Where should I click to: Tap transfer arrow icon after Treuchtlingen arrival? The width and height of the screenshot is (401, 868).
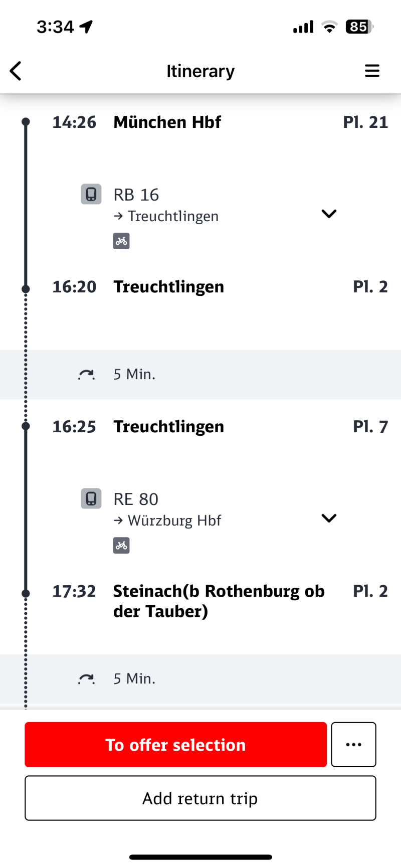tap(86, 375)
